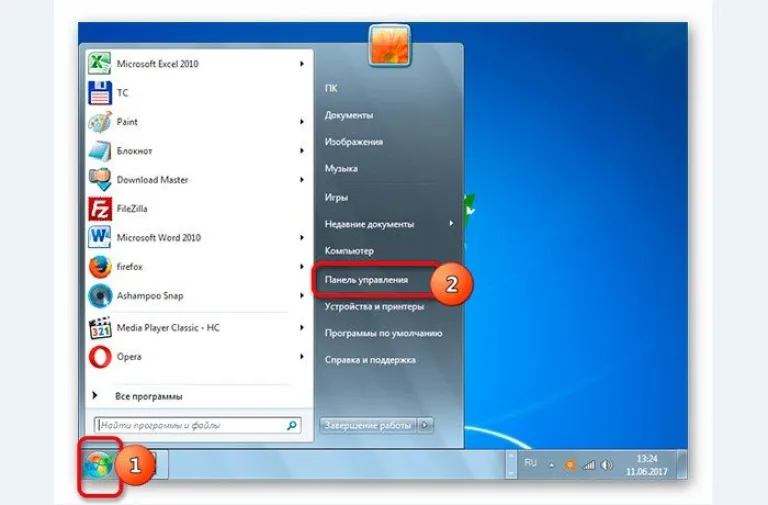Expand Download Master jump list arrow
The height and width of the screenshot is (505, 768).
[x=302, y=180]
